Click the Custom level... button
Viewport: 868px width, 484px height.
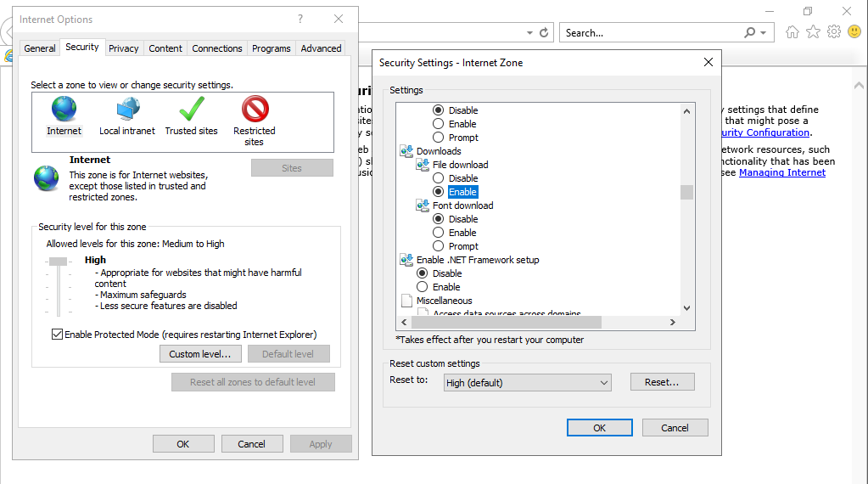pos(200,354)
